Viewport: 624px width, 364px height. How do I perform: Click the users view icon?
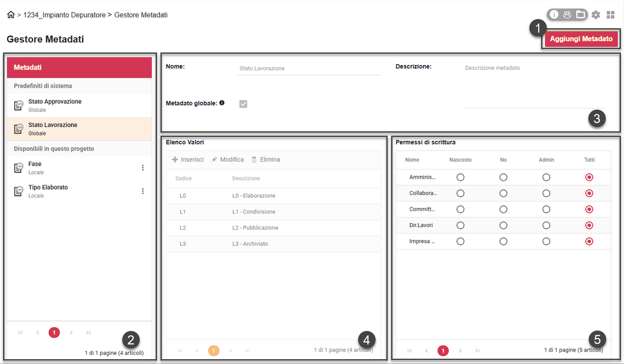point(567,15)
